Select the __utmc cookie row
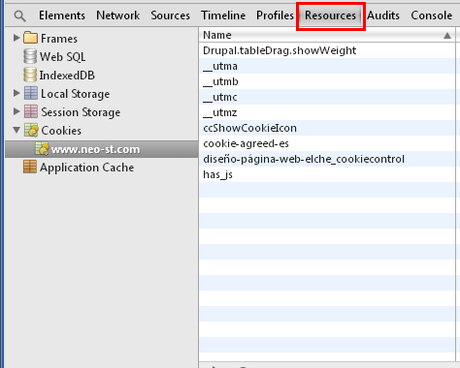 click(327, 97)
